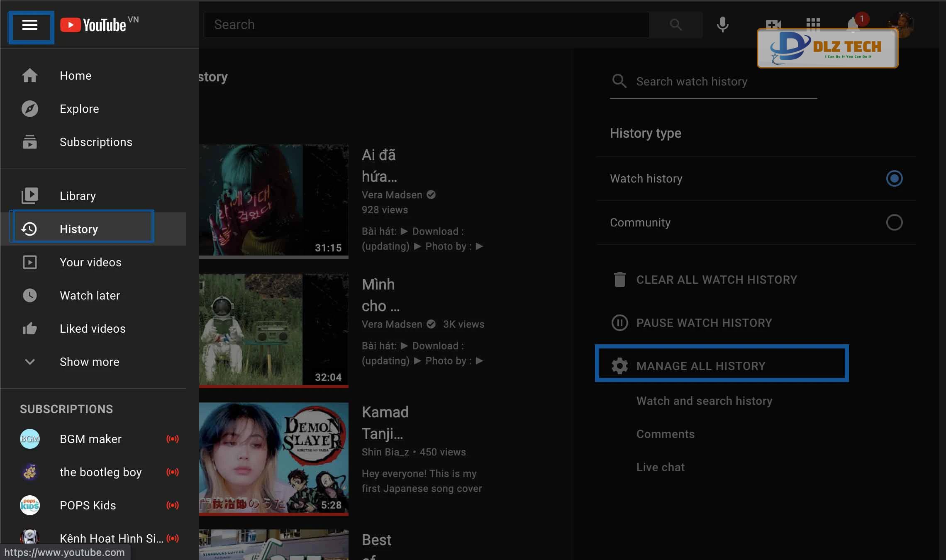Open Kênh Hoạt Hình subscription
The height and width of the screenshot is (560, 946).
pyautogui.click(x=93, y=538)
